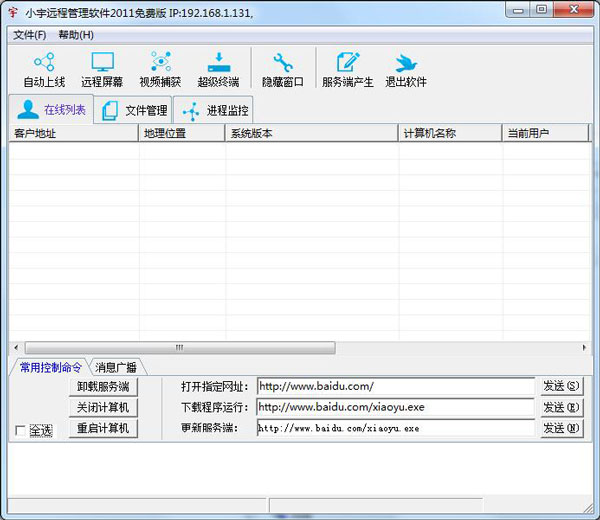Image resolution: width=600 pixels, height=520 pixels.
Task: Click 卸载服务端 button
Action: click(103, 386)
